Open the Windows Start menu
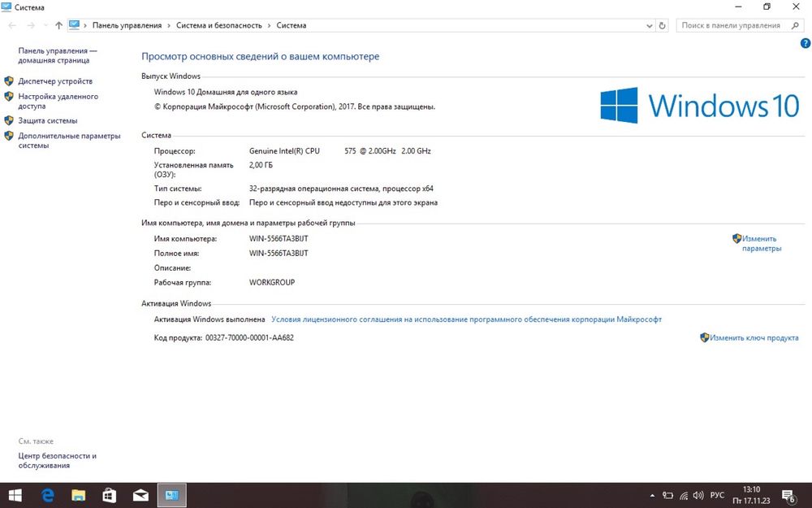 15,496
